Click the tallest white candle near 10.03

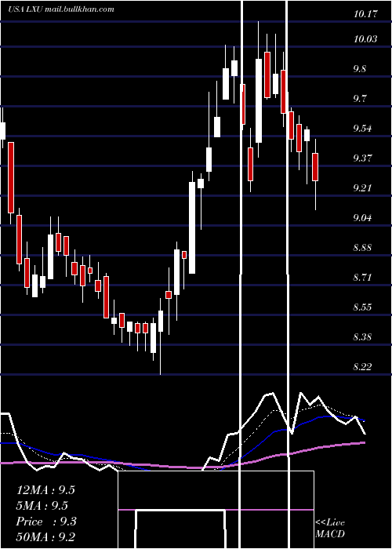[259, 100]
